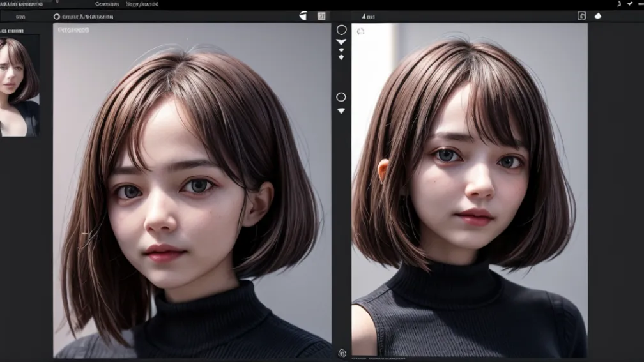
Task: Click the checkmark icon in the top-right title bar
Action: point(630,4)
